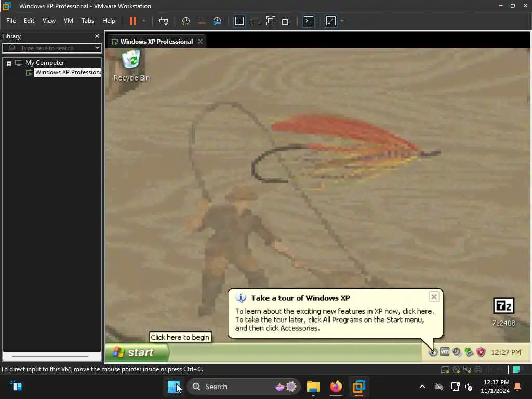Screen dimensions: 532x399
Task: Open the View menu
Action: [x=49, y=21]
